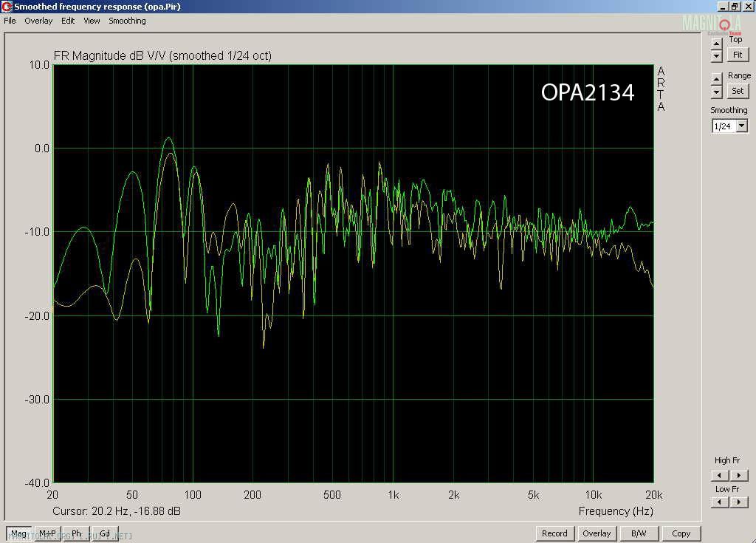Click the '-40.0' magnitude axis label
This screenshot has height=543, width=756.
click(x=37, y=482)
